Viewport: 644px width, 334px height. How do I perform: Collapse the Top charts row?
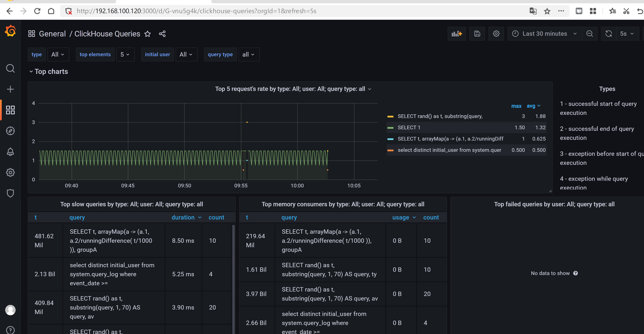49,72
